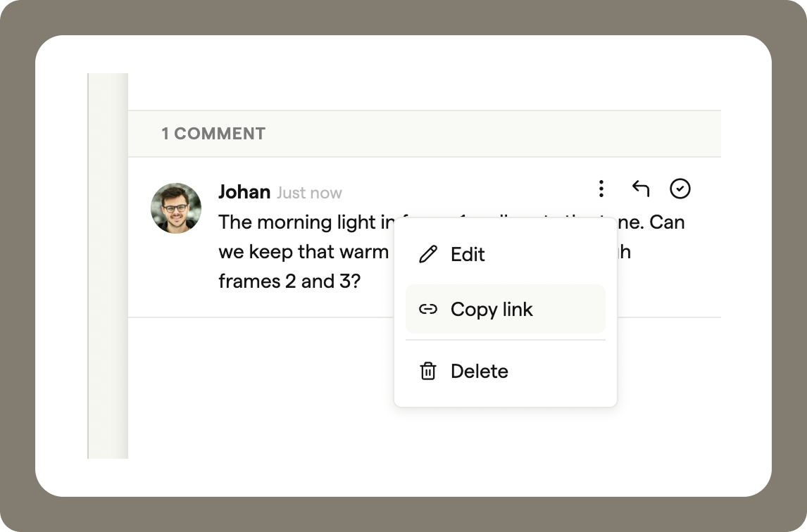Click the chain link icon in the menu
This screenshot has height=532, width=807.
(x=427, y=309)
